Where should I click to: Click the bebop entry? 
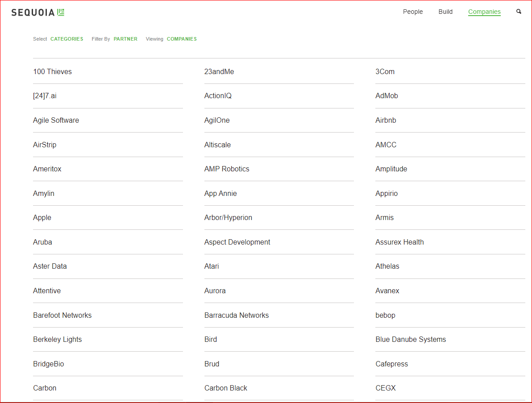[x=385, y=315]
